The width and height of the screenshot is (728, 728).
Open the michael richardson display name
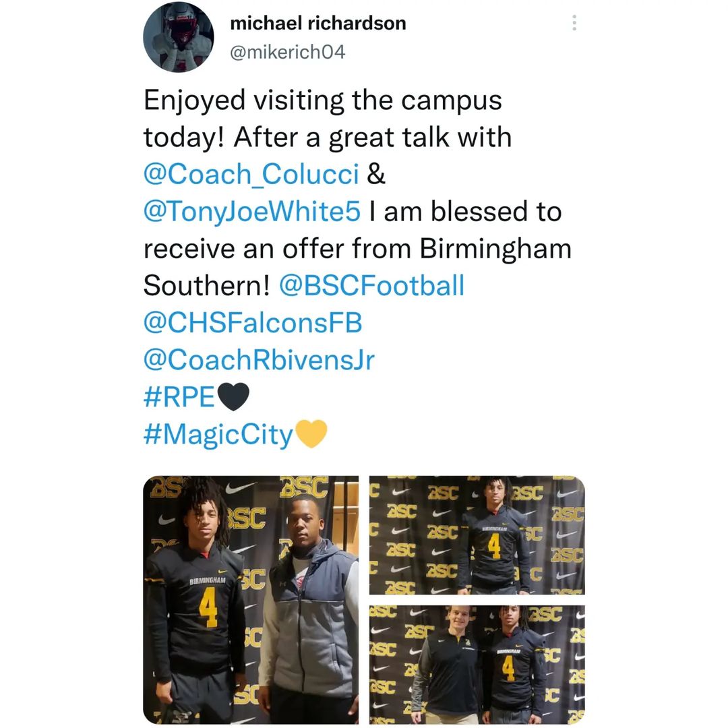pyautogui.click(x=318, y=23)
